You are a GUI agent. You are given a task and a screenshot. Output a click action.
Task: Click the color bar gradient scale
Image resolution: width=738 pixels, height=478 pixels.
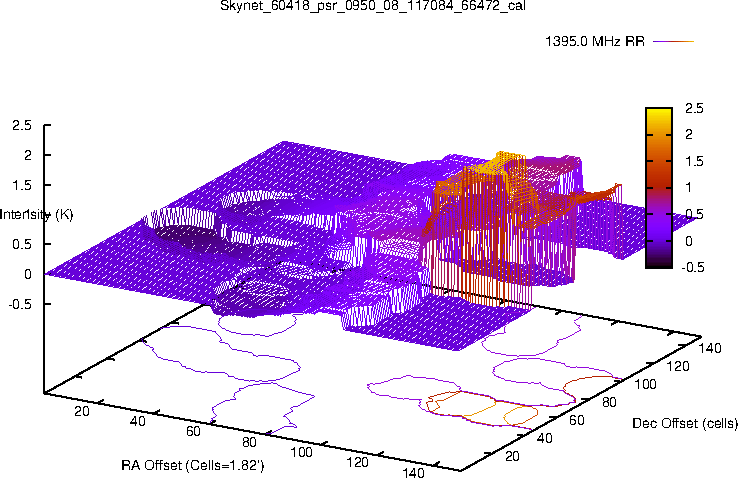click(x=659, y=188)
